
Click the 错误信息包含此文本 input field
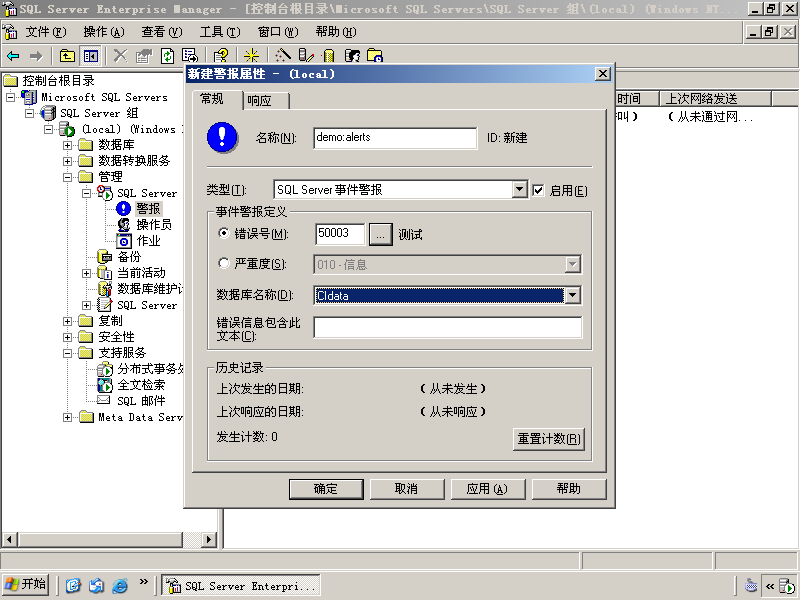(x=447, y=327)
